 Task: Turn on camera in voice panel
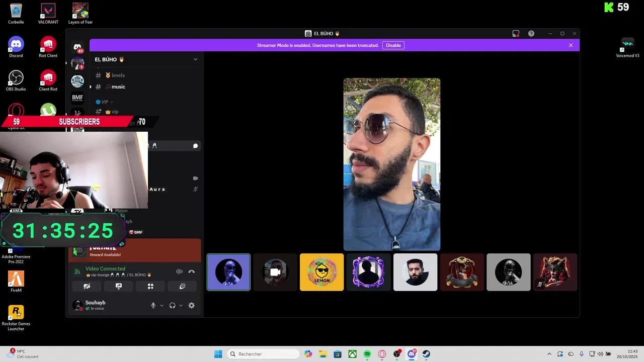pos(87,286)
